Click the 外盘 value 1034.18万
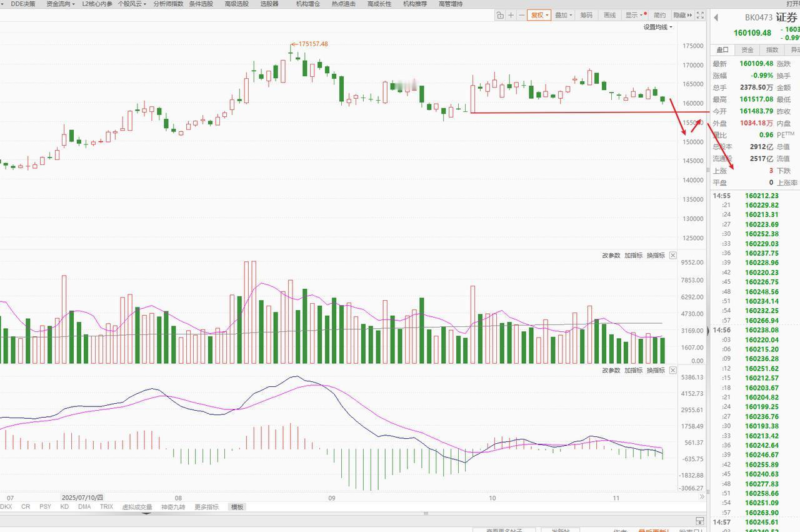This screenshot has height=532, width=800. (x=756, y=123)
